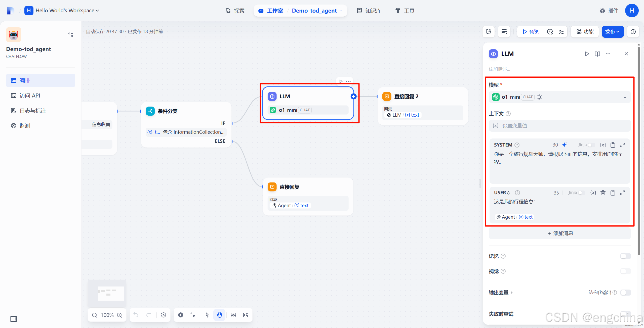Screen dimensions: 644x328
Task: Click the organize nodes layout icon
Action: pos(246,315)
